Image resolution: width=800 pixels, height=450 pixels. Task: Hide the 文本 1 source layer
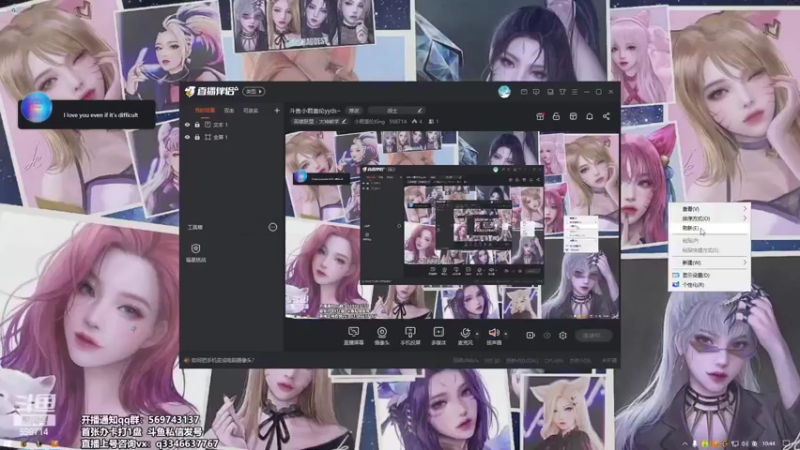tap(187, 124)
